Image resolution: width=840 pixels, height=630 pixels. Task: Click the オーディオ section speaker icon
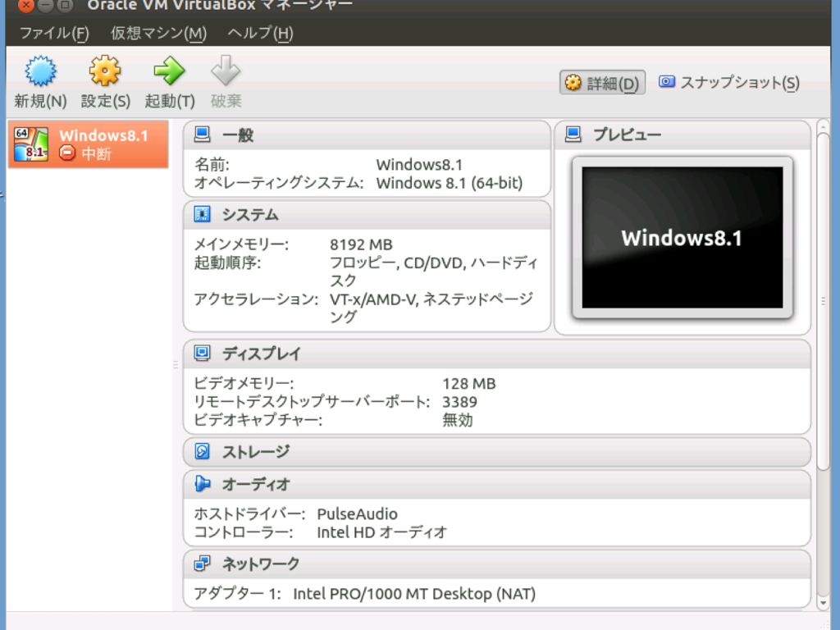[202, 484]
